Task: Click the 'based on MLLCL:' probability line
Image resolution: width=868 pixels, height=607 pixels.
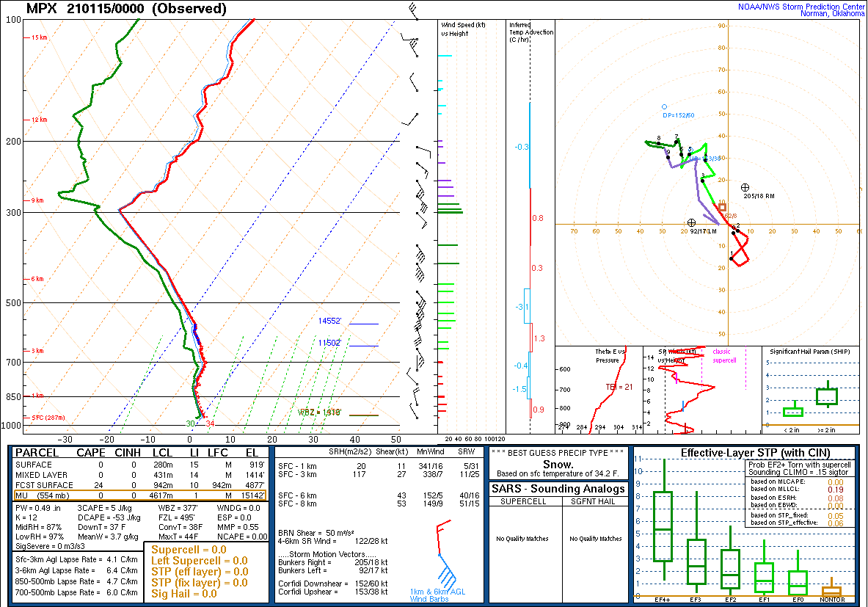Action: tap(797, 490)
